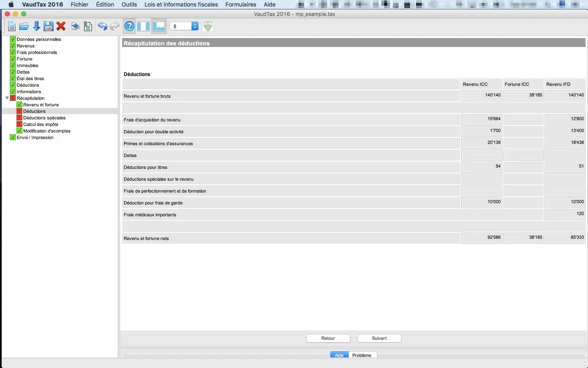Collapse the Récapitulation tree node

pyautogui.click(x=7, y=98)
